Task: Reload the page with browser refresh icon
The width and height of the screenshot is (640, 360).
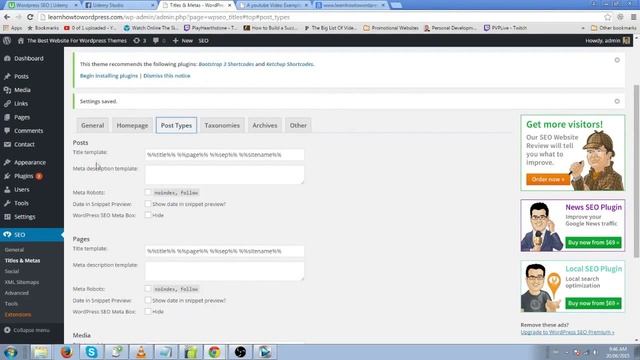Action: 30,17
